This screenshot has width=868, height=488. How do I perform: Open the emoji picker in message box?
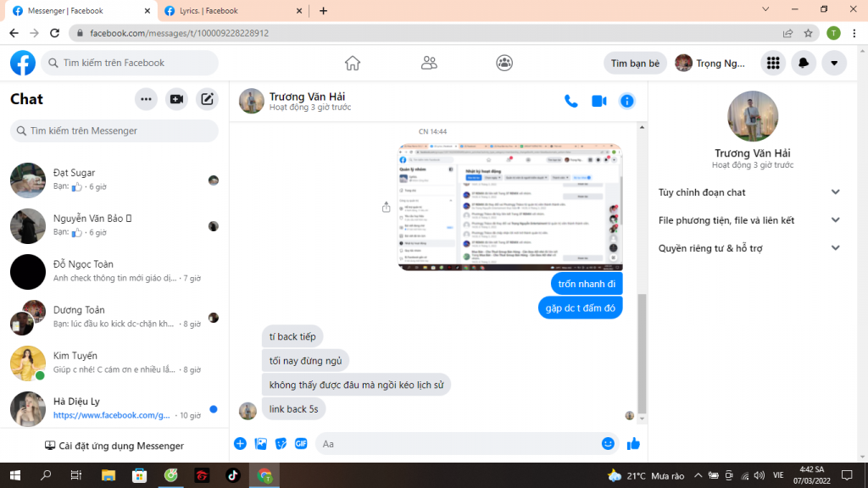(x=608, y=443)
